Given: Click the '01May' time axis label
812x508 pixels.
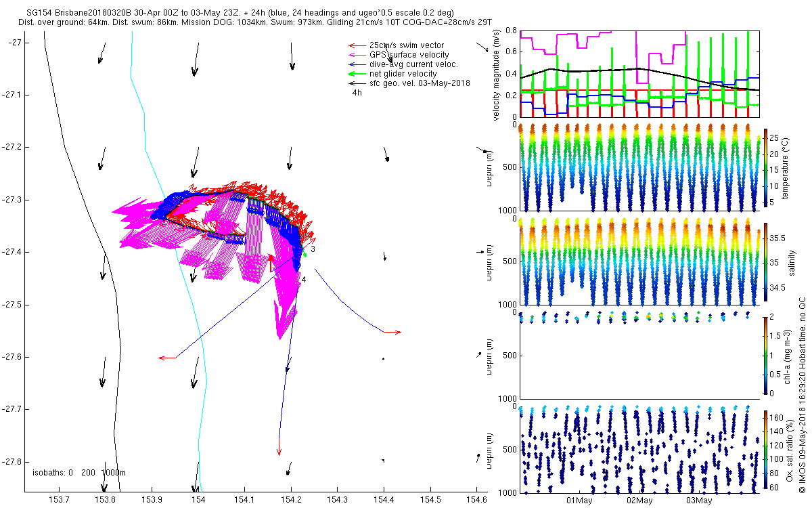Looking at the screenshot, I should coord(579,501).
